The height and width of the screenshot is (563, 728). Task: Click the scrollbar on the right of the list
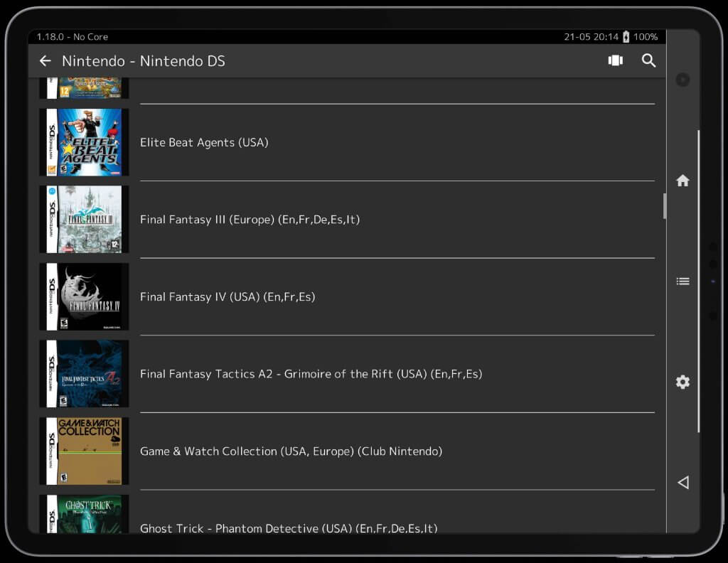tap(665, 206)
